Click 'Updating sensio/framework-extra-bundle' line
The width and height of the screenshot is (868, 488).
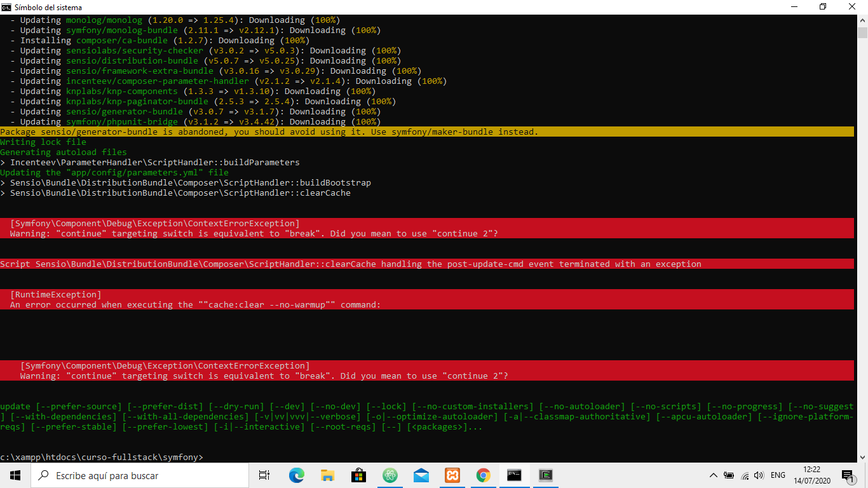pyautogui.click(x=216, y=71)
